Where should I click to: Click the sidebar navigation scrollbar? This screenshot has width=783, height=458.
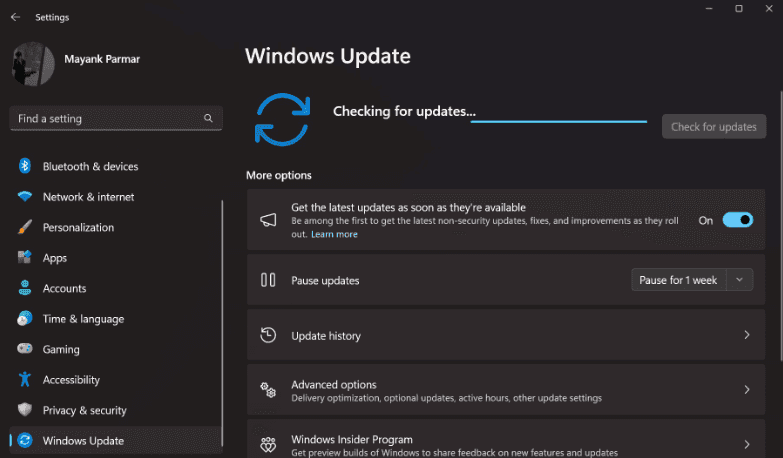point(222,325)
